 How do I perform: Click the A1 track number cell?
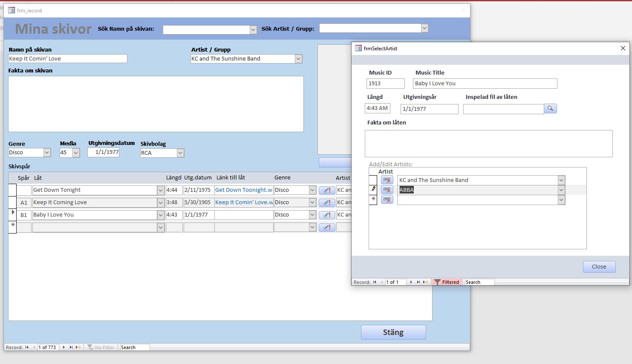24,203
